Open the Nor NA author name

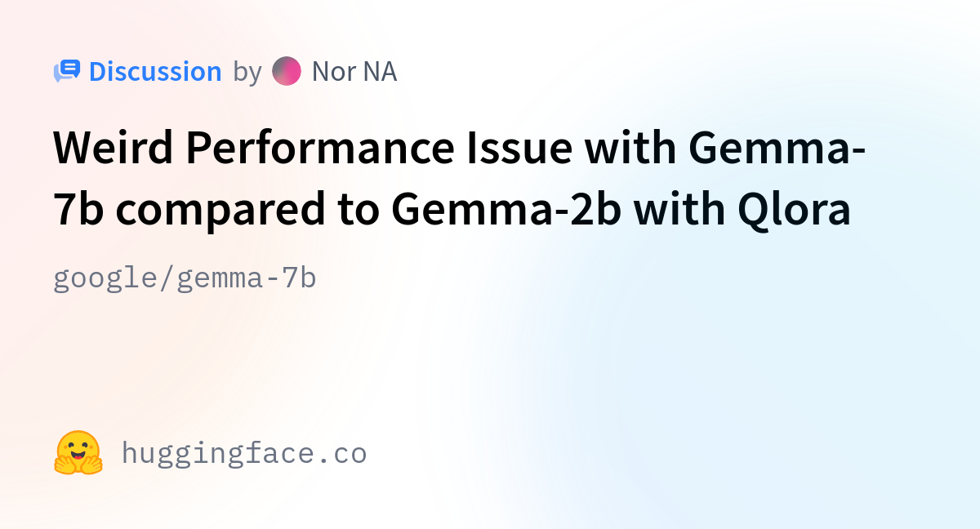[354, 72]
